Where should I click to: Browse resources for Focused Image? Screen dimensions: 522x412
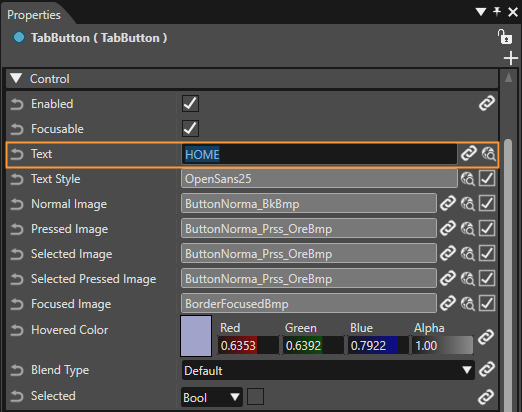pyautogui.click(x=468, y=304)
